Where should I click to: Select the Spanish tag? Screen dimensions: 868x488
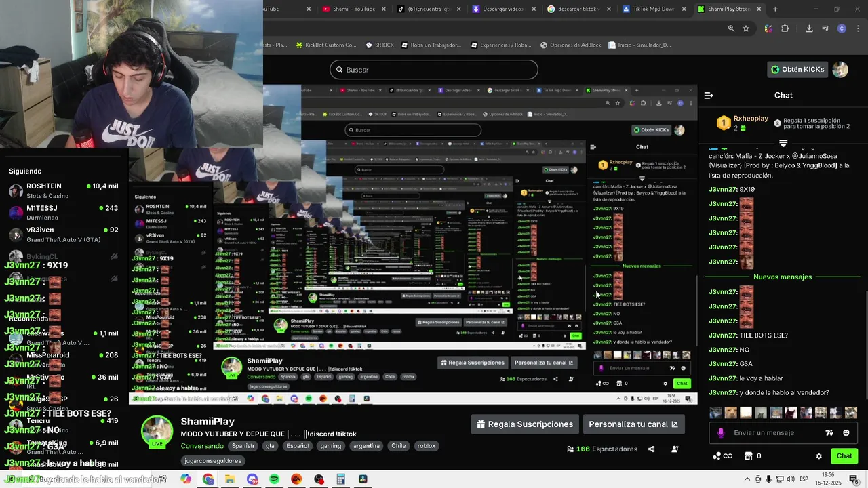point(243,446)
